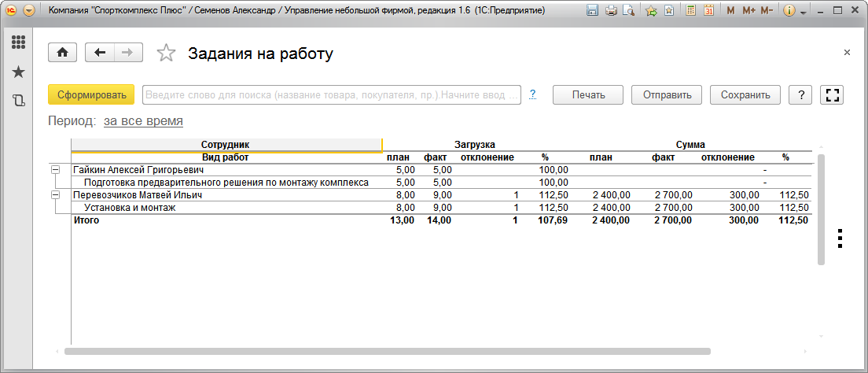Click the printer icon in title bar
Image resolution: width=868 pixels, height=373 pixels.
pyautogui.click(x=611, y=11)
